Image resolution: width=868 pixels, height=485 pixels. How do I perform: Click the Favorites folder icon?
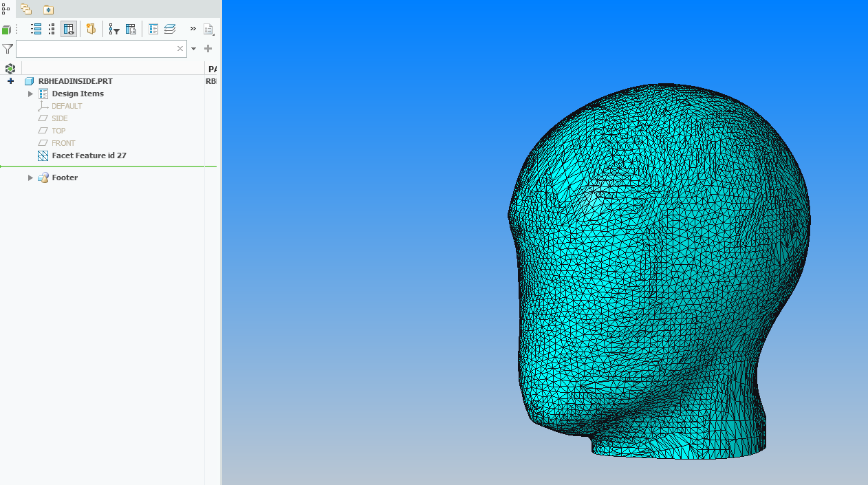click(x=47, y=9)
